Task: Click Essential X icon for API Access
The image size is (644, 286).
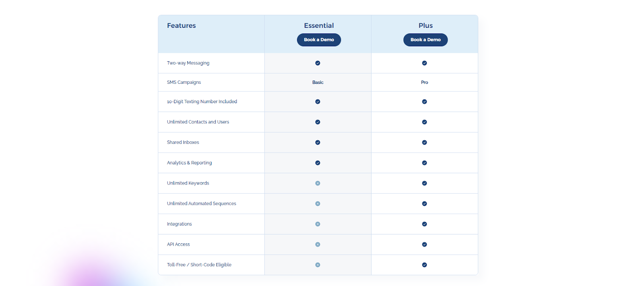Action: [318, 245]
